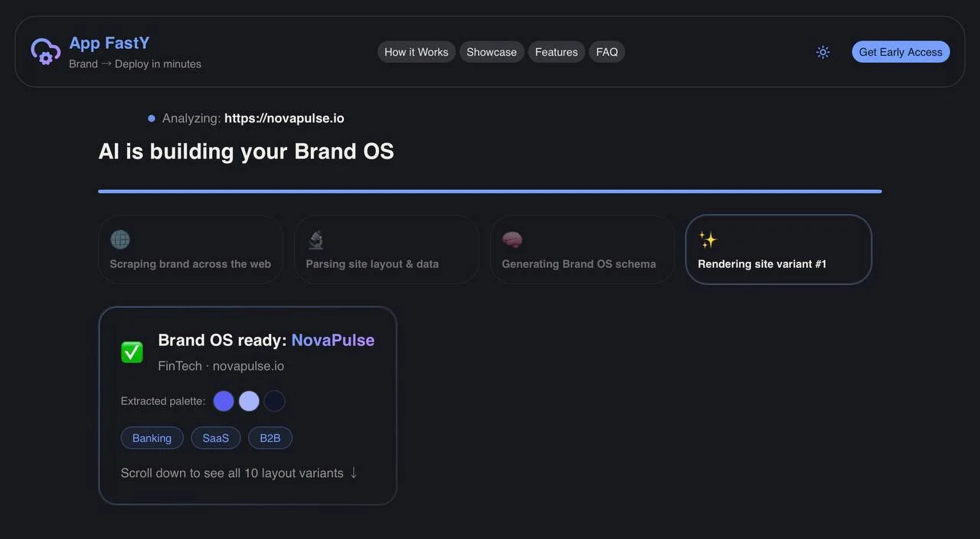Click the dark navy palette swatch
This screenshot has height=539, width=980.
[x=274, y=401]
